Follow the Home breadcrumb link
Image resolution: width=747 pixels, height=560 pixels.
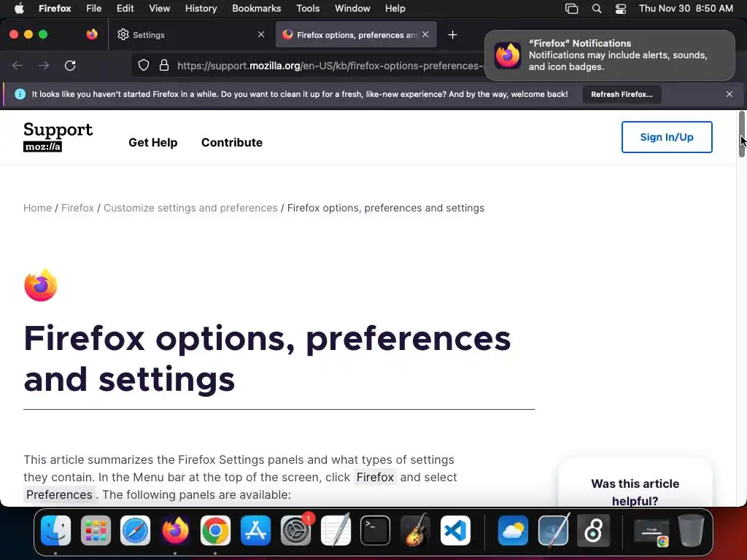pyautogui.click(x=38, y=208)
